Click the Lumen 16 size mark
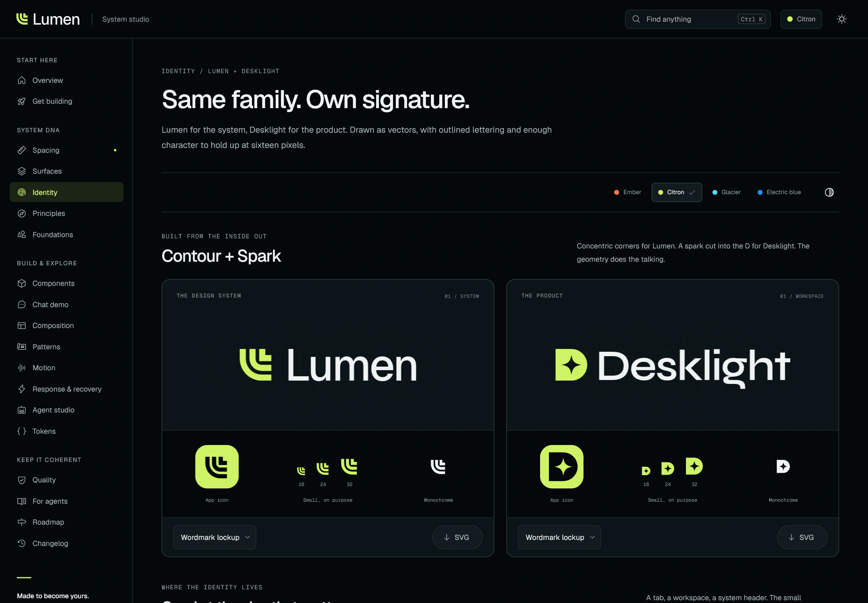The width and height of the screenshot is (868, 603). coord(301,471)
